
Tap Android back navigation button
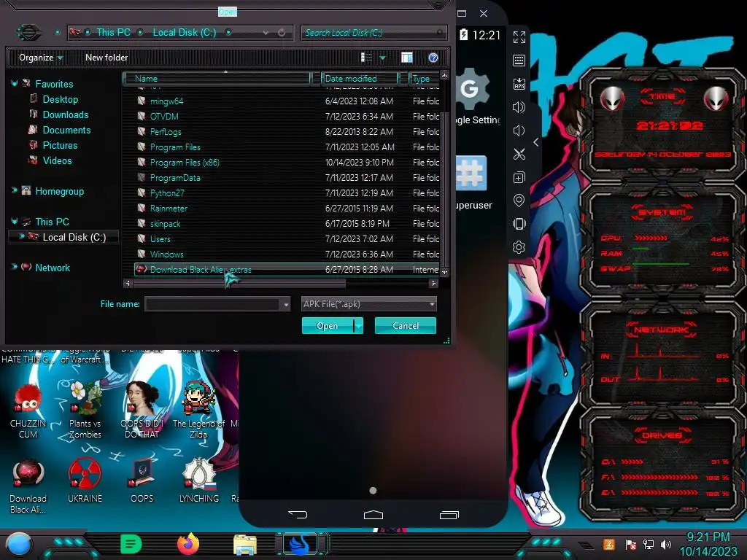click(298, 514)
